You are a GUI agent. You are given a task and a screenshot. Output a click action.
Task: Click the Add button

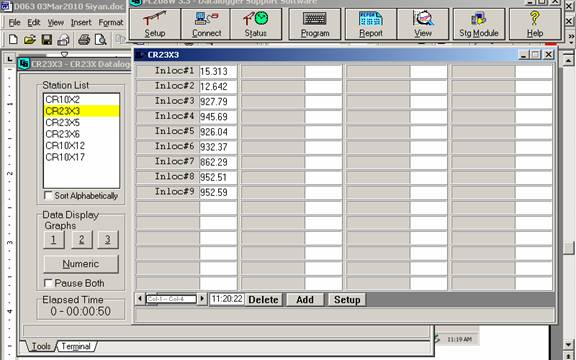(305, 300)
